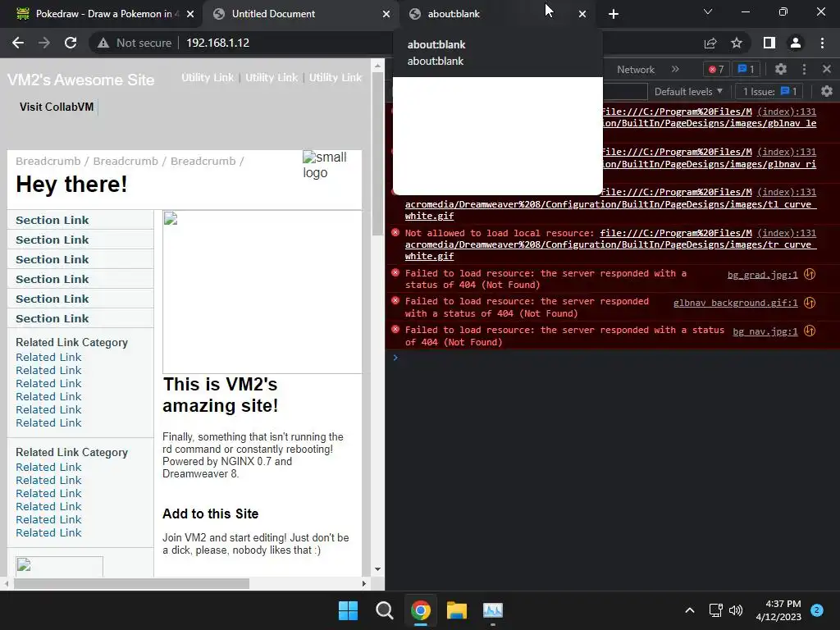Click the Not secure warning icon

click(103, 43)
